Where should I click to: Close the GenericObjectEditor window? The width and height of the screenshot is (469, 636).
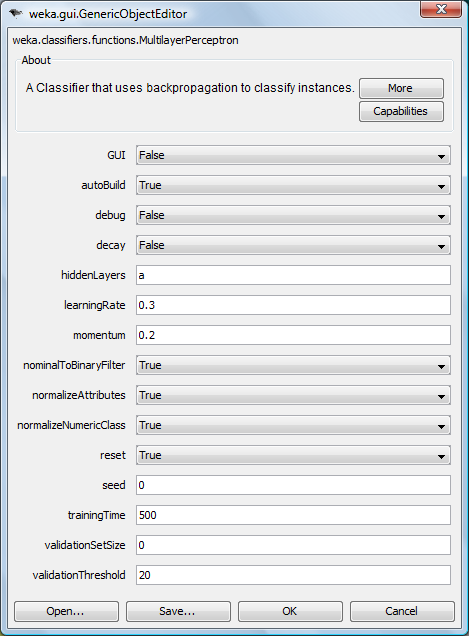point(441,9)
